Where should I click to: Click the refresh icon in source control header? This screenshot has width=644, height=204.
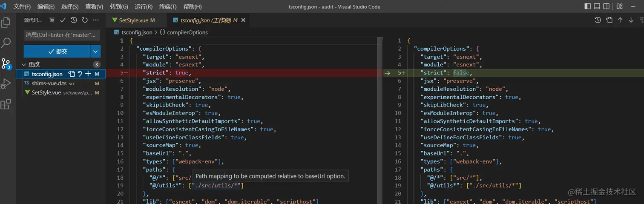pyautogui.click(x=85, y=20)
